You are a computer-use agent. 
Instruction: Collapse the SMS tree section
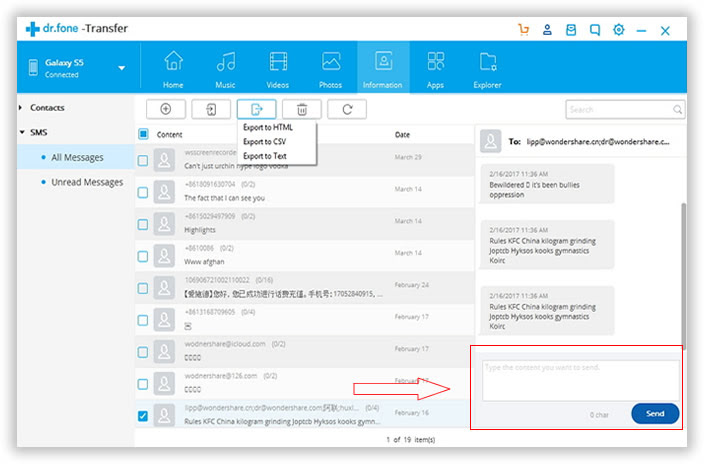(x=22, y=132)
